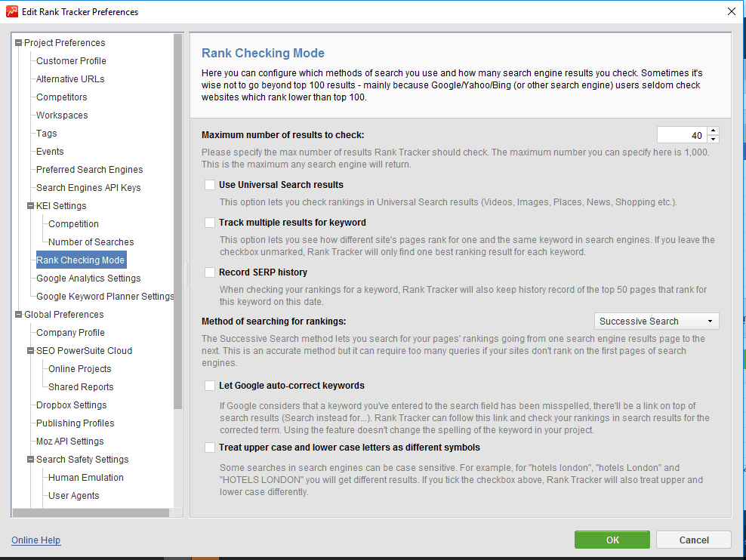Image resolution: width=746 pixels, height=560 pixels.
Task: Open Customer Profile preferences
Action: 71,61
